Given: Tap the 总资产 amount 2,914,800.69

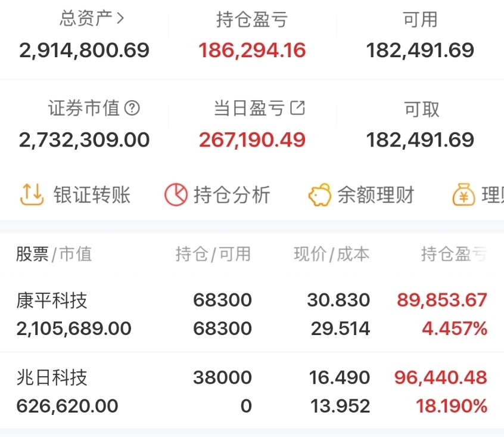Looking at the screenshot, I should (84, 51).
